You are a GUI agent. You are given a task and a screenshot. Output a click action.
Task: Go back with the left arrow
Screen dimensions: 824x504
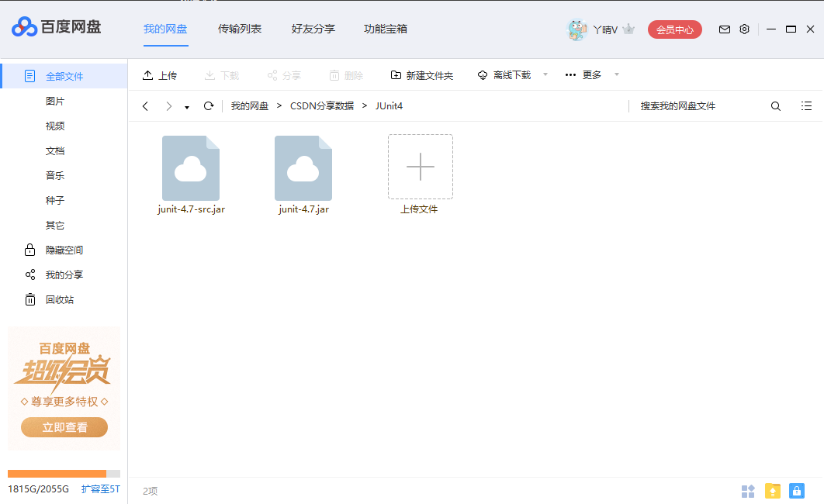click(146, 106)
